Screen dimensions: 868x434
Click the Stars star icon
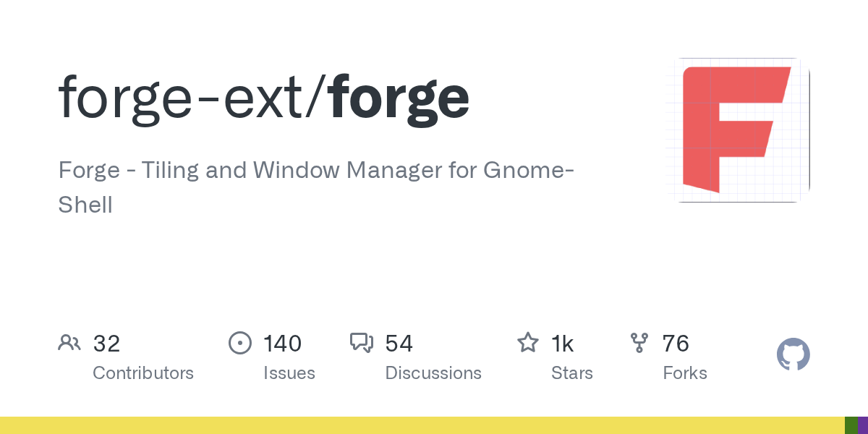(527, 343)
